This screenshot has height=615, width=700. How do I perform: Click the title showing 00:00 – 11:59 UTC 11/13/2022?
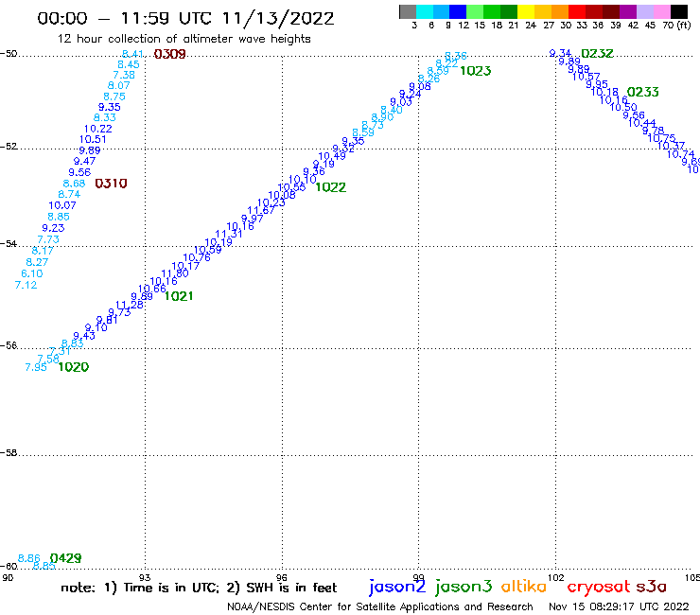pos(185,18)
